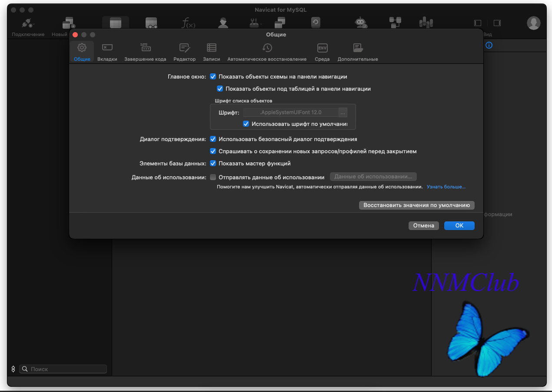
Task: Click the tools icon with dropdown arrow
Action: [254, 23]
